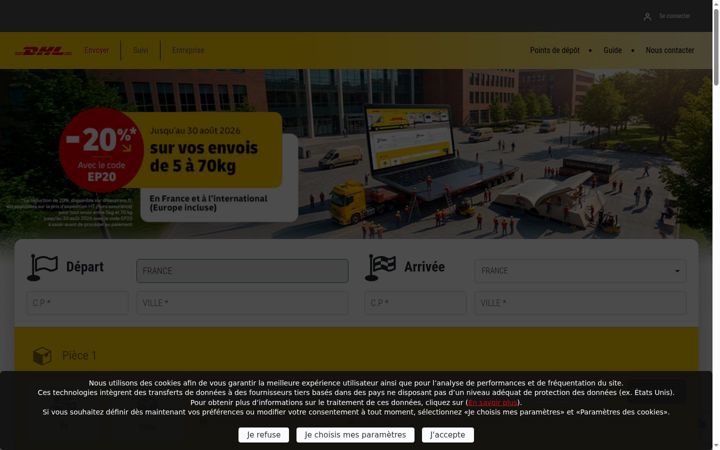
Task: Click 'En France et à l'international' text
Action: pyautogui.click(x=208, y=199)
